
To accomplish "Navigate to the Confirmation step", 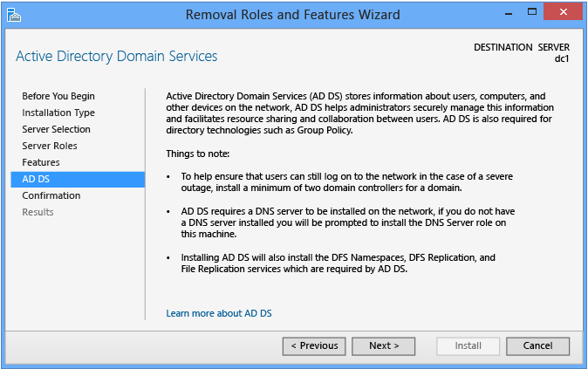I will [51, 195].
